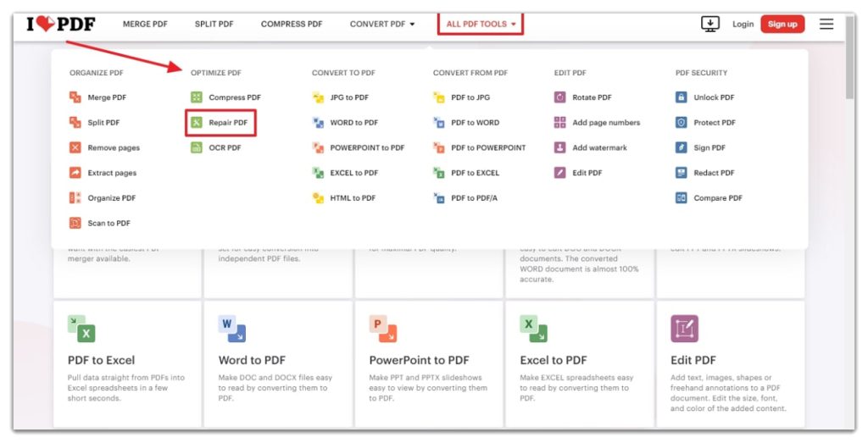The image size is (868, 443).
Task: Click the desktop app download icon
Action: pyautogui.click(x=710, y=24)
